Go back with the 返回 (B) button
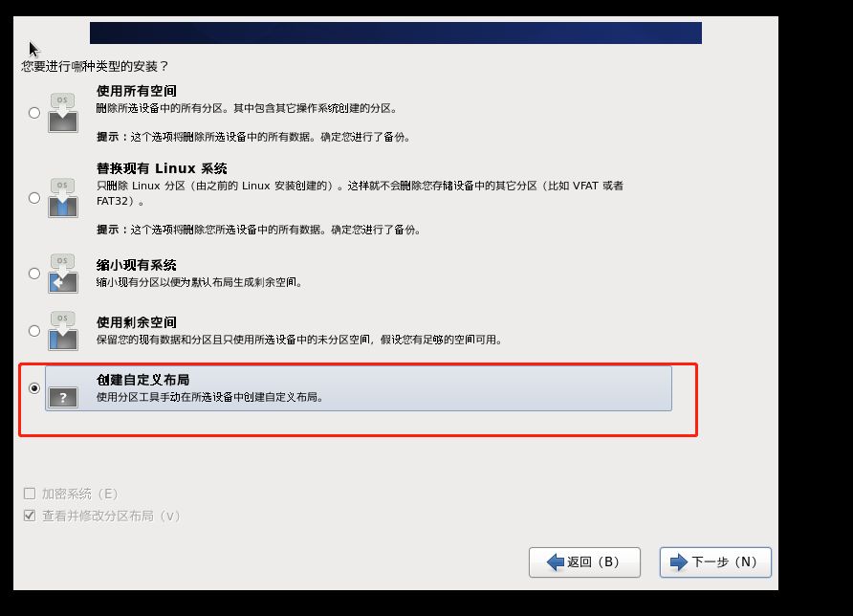The height and width of the screenshot is (616, 853). point(584,562)
